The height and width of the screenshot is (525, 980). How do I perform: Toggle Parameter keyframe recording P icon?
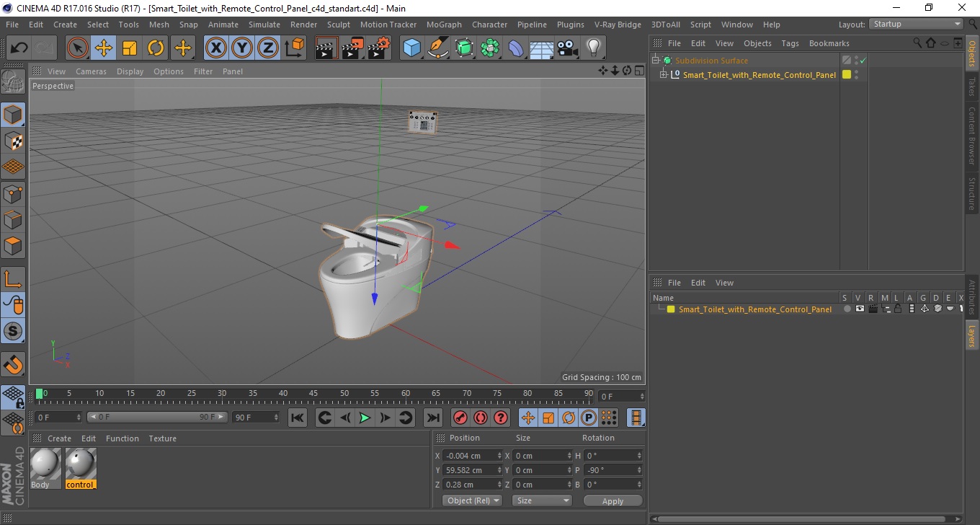(589, 418)
